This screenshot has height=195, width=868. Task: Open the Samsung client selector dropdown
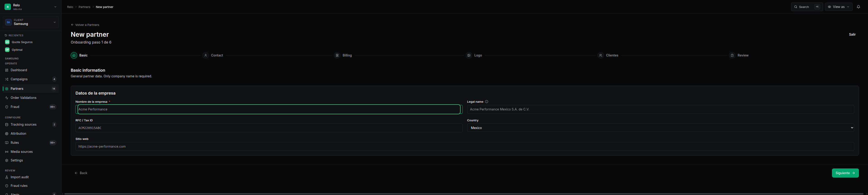click(x=31, y=22)
